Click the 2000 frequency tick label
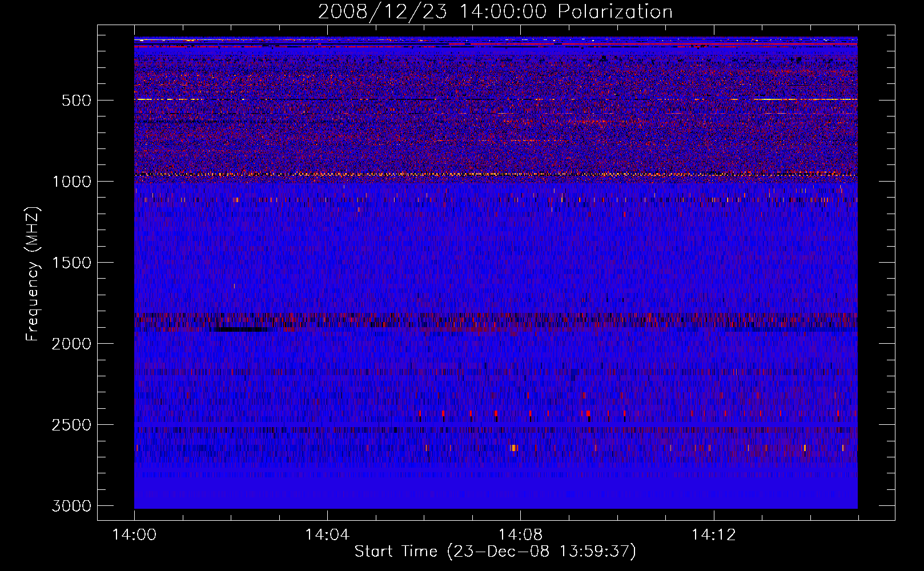The height and width of the screenshot is (571, 924). 71,344
